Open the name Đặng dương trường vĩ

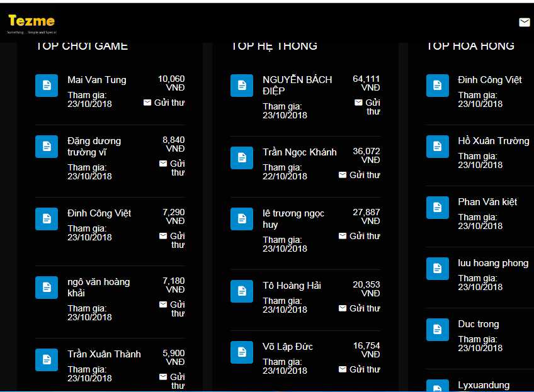94,147
